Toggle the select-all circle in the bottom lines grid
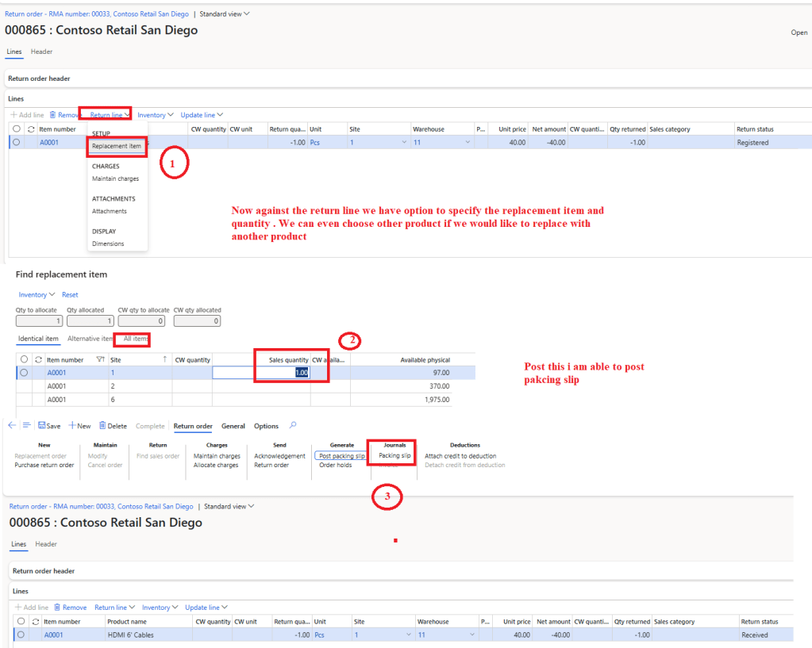The height and width of the screenshot is (648, 812). (x=20, y=622)
